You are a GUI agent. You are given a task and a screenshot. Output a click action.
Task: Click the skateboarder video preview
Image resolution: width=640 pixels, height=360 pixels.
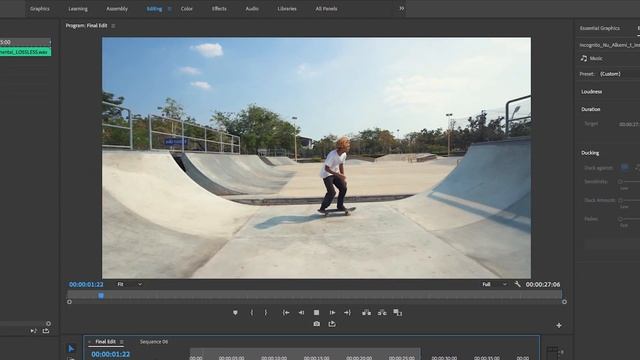click(316, 158)
